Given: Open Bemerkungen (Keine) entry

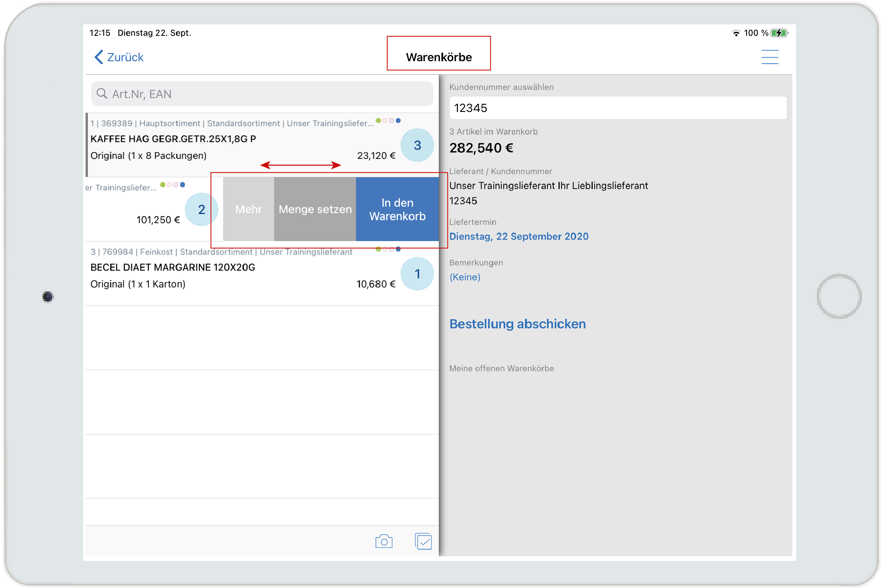Looking at the screenshot, I should click(465, 277).
